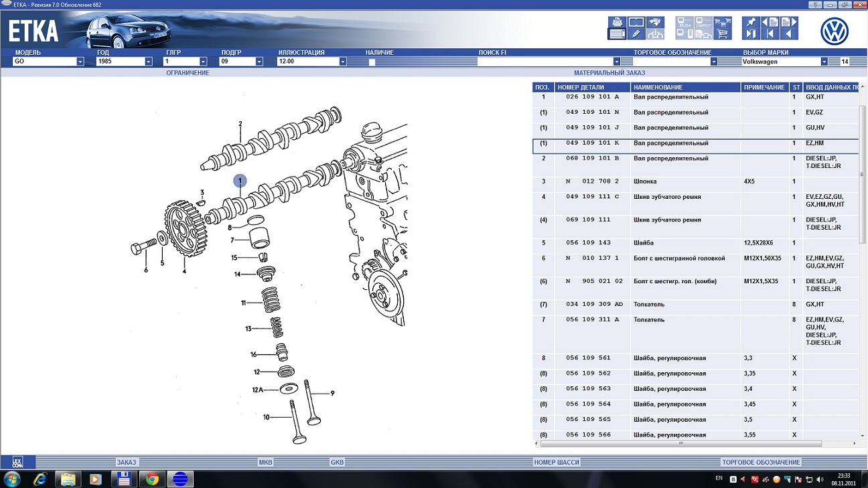Screen dimensions: 868x488
Task: Click the single shopping cart icon
Action: click(x=723, y=34)
